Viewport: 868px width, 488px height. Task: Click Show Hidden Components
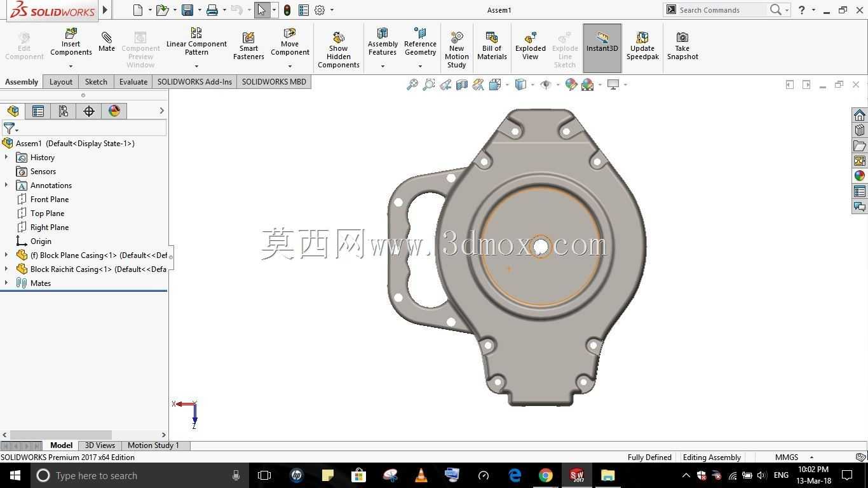click(x=339, y=50)
